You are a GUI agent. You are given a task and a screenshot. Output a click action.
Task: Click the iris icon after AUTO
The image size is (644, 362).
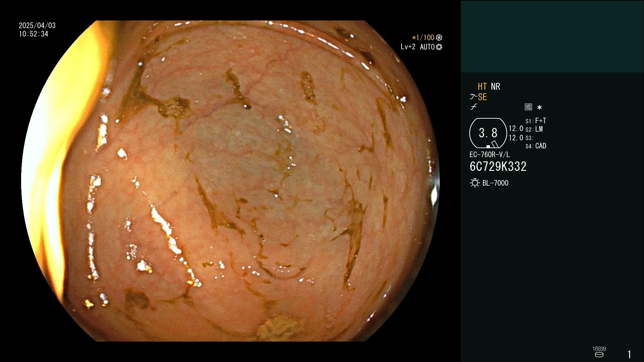click(x=439, y=47)
